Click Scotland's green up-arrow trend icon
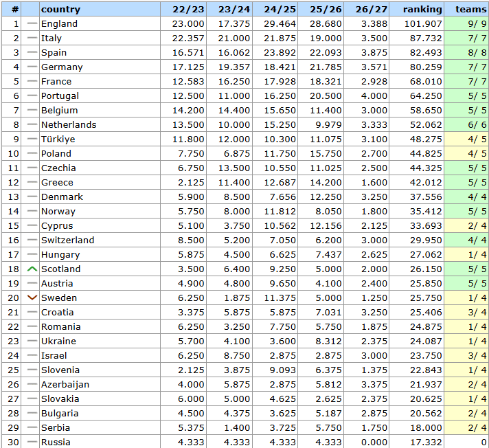 [x=32, y=269]
